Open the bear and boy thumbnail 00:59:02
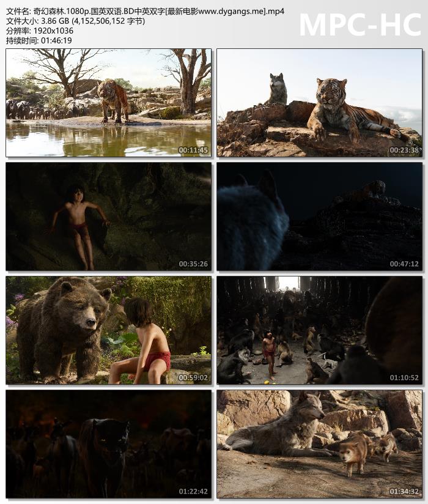The width and height of the screenshot is (428, 504). 109,330
